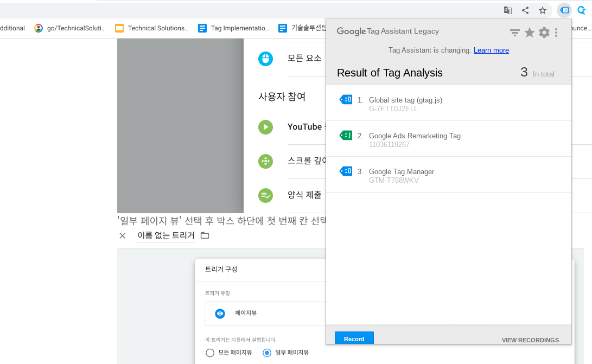Viewport: 592px width, 364px height.
Task: Open the Tag Assistant filter icon
Action: coord(514,33)
